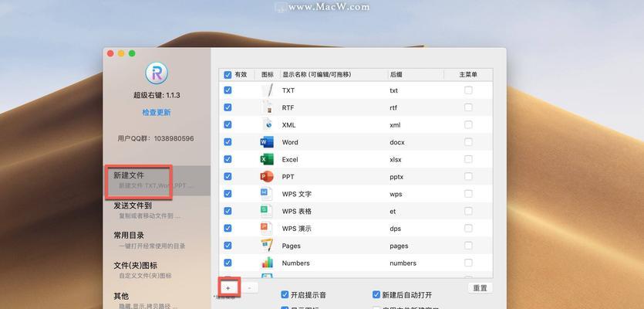Click the pptx suffix cell
The width and height of the screenshot is (644, 309).
pyautogui.click(x=397, y=176)
